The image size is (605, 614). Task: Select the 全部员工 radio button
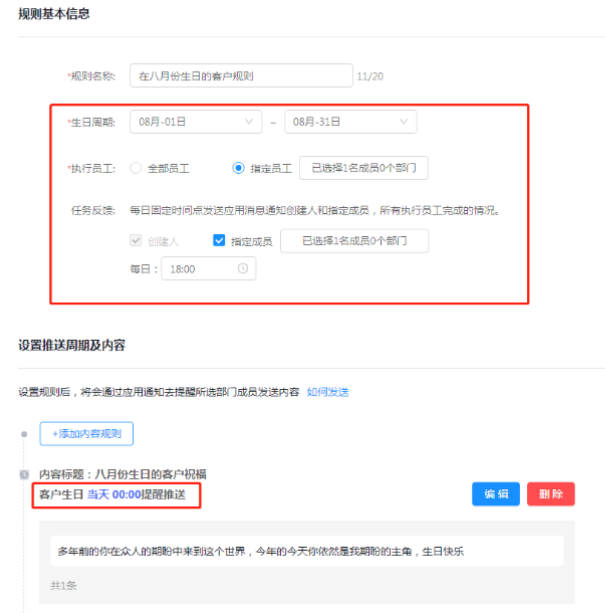click(x=135, y=168)
